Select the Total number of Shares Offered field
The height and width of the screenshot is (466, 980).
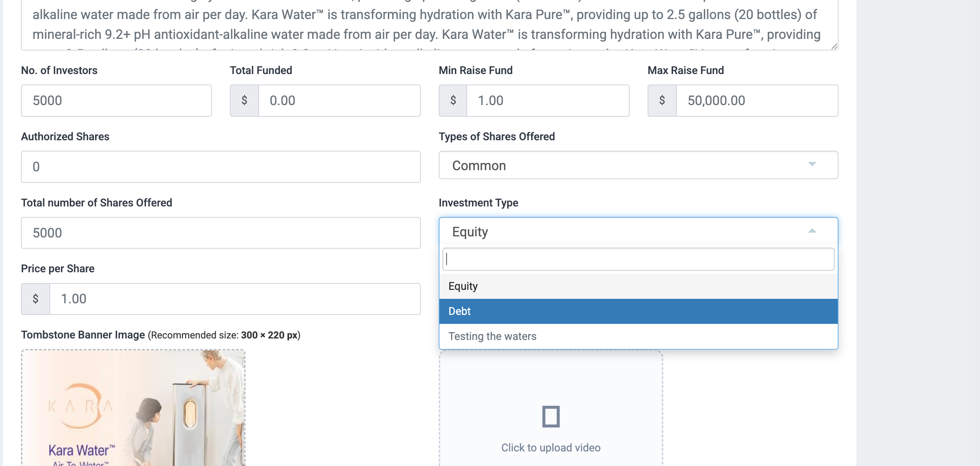(x=220, y=233)
